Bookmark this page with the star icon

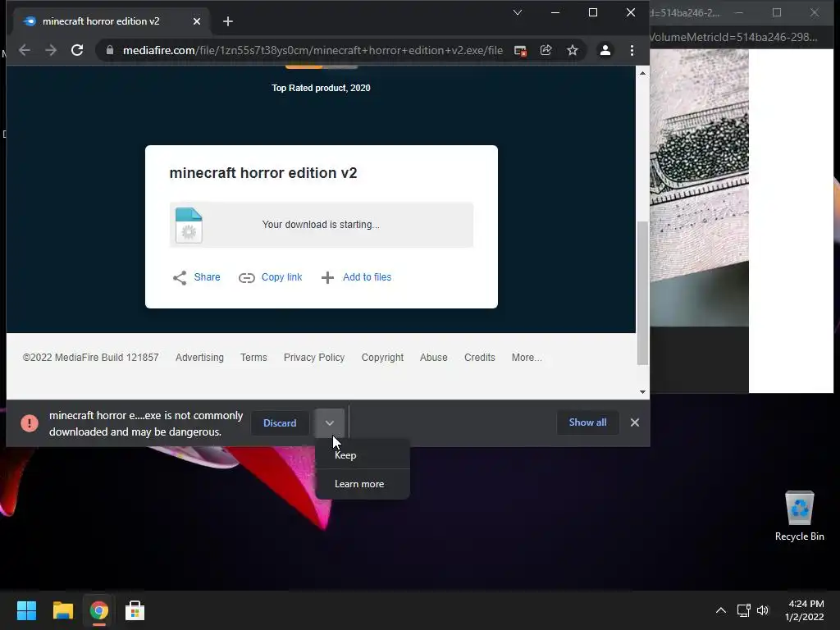pos(572,50)
